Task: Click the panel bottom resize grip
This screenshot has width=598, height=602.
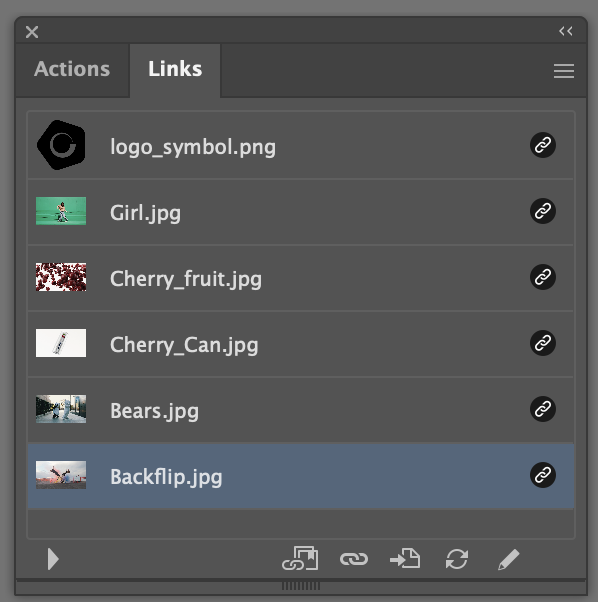Action: [x=301, y=586]
